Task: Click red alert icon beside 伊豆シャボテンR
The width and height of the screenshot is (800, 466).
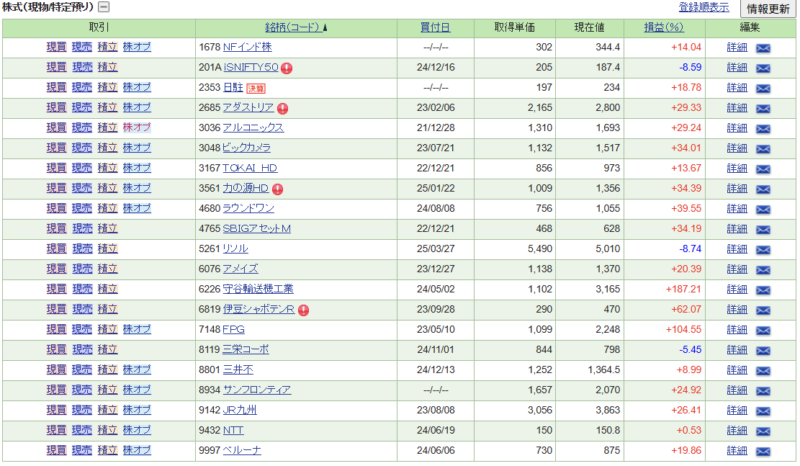Action: point(303,310)
